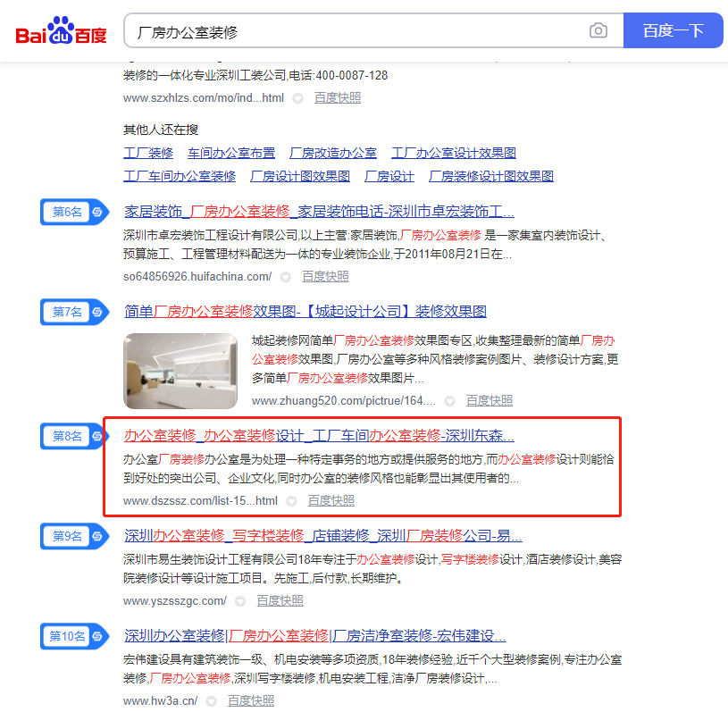Open 百度快照 for dszssz.com result

(331, 501)
